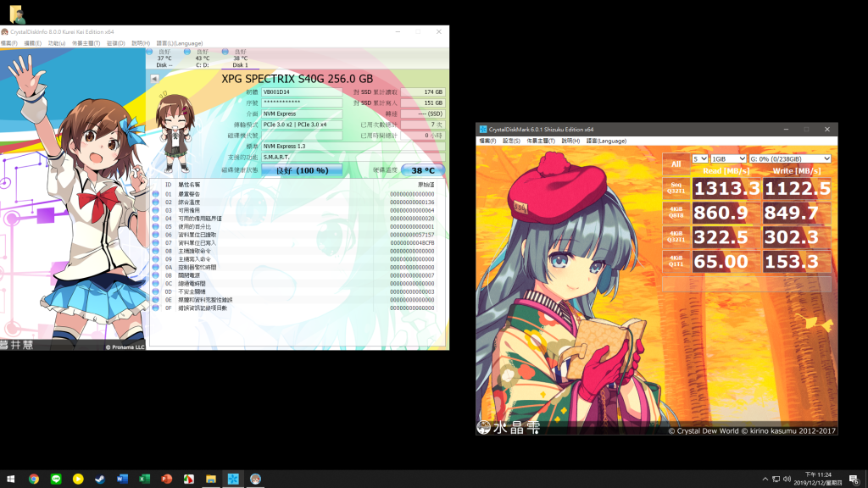Select the Disk 1 tab at 38 °C

click(x=240, y=58)
